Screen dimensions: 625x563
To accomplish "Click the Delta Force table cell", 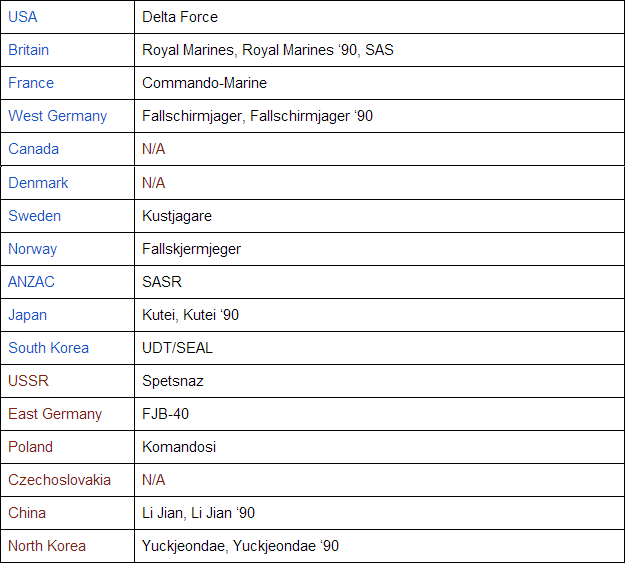I will click(x=180, y=17).
